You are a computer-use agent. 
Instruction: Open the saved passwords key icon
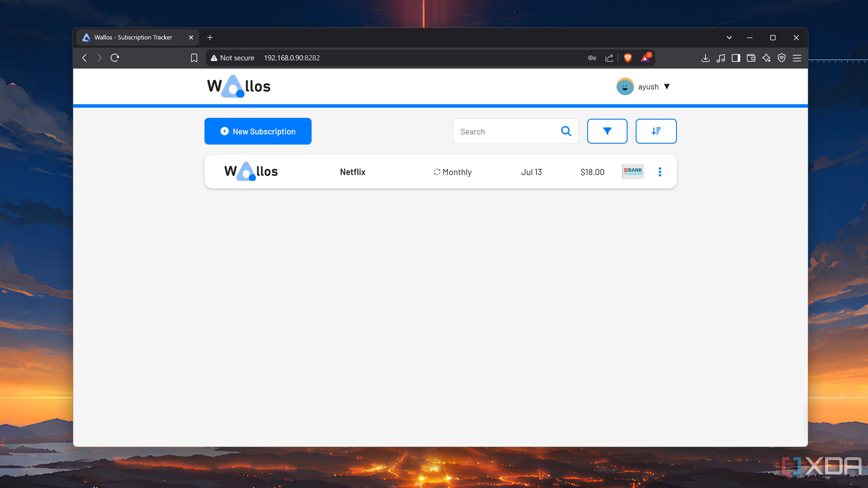coord(592,58)
